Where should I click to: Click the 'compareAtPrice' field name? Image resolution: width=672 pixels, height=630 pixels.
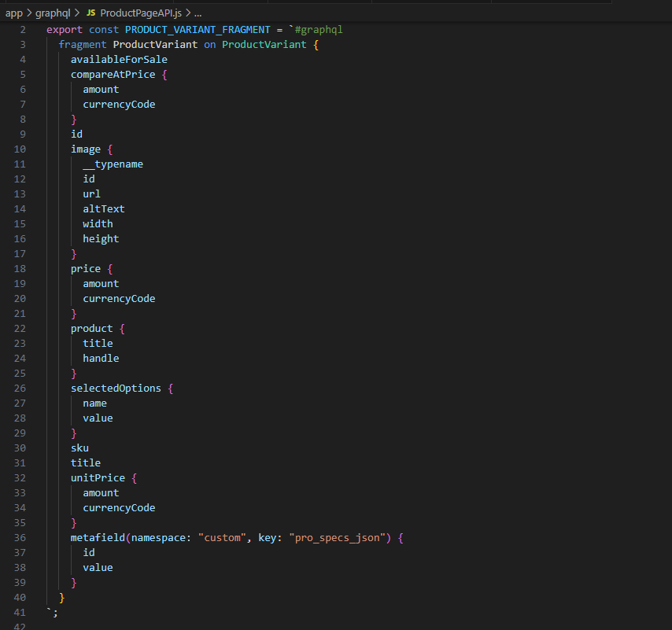click(113, 75)
